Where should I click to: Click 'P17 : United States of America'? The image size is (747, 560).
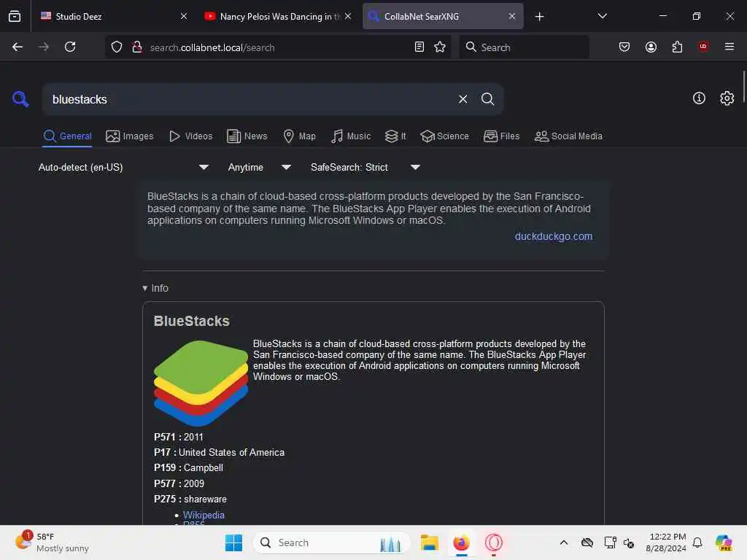[x=219, y=452]
